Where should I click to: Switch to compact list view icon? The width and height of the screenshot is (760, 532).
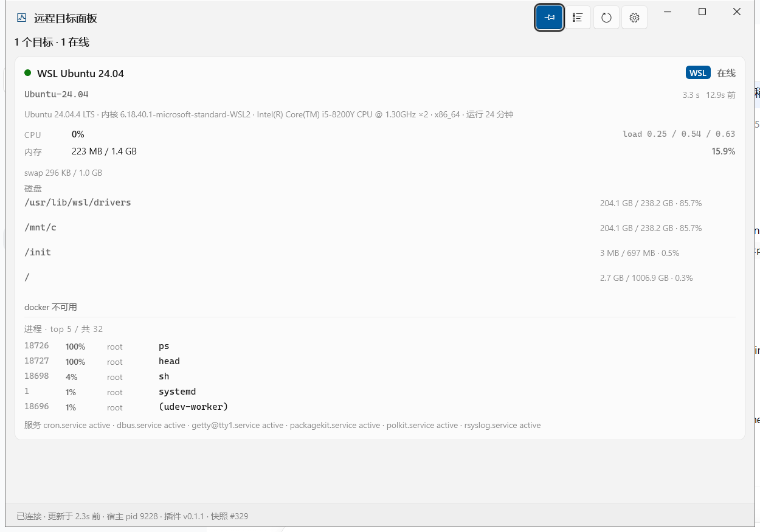[x=578, y=18]
